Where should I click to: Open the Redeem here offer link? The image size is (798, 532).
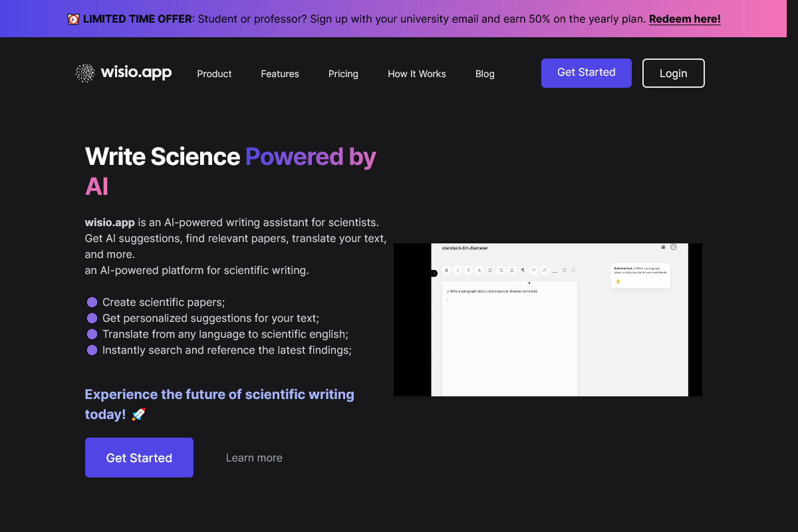(x=684, y=19)
